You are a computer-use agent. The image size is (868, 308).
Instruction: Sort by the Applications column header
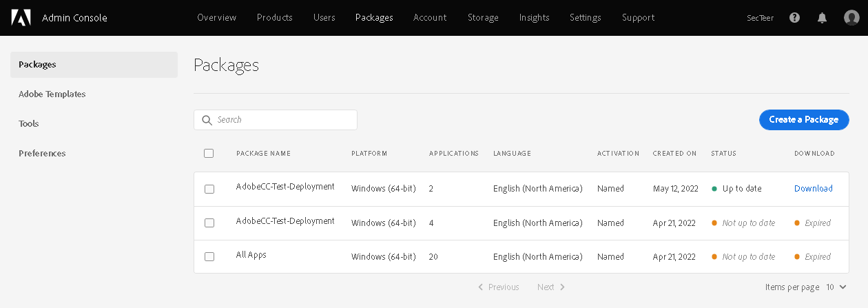tap(454, 154)
